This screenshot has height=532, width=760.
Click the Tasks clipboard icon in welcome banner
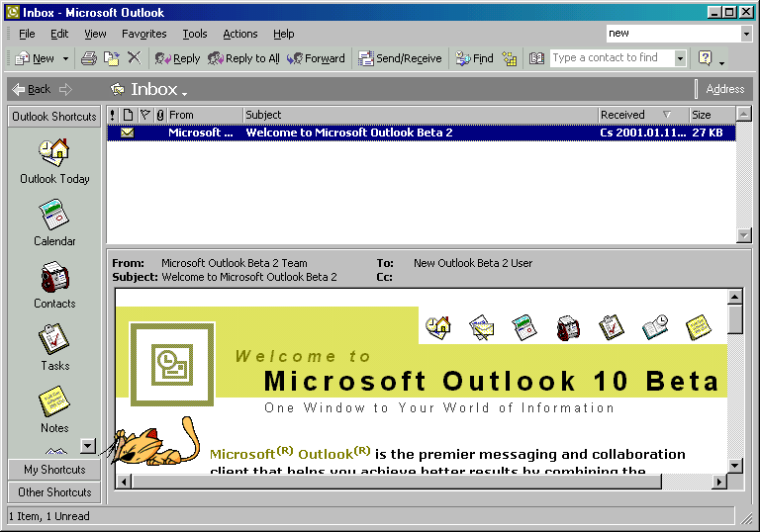click(x=612, y=327)
